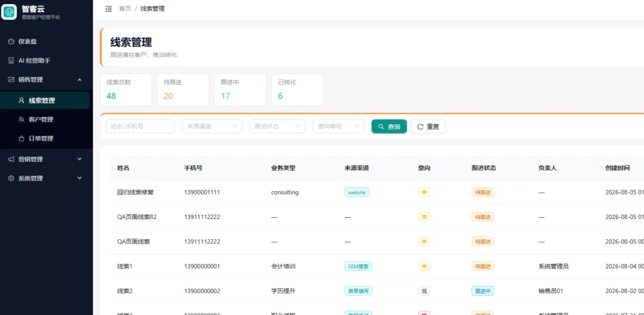Expand the 营销管理 menu chevron
644x315 pixels.
coord(80,159)
